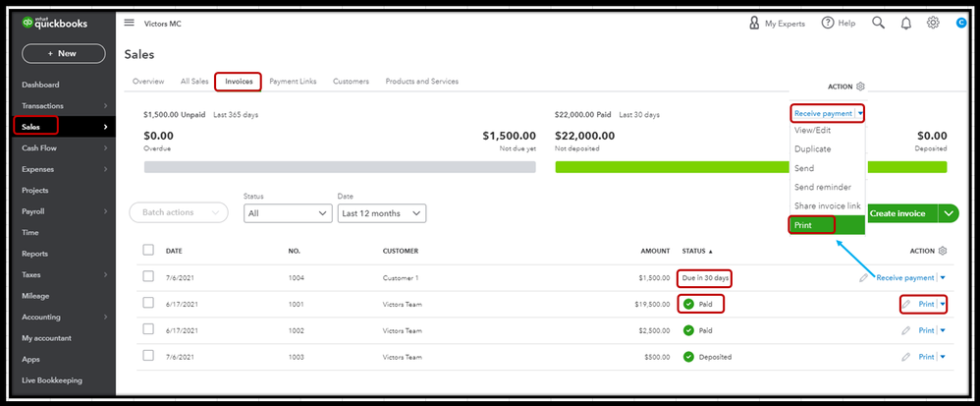Open the Batch actions dropdown

click(179, 212)
